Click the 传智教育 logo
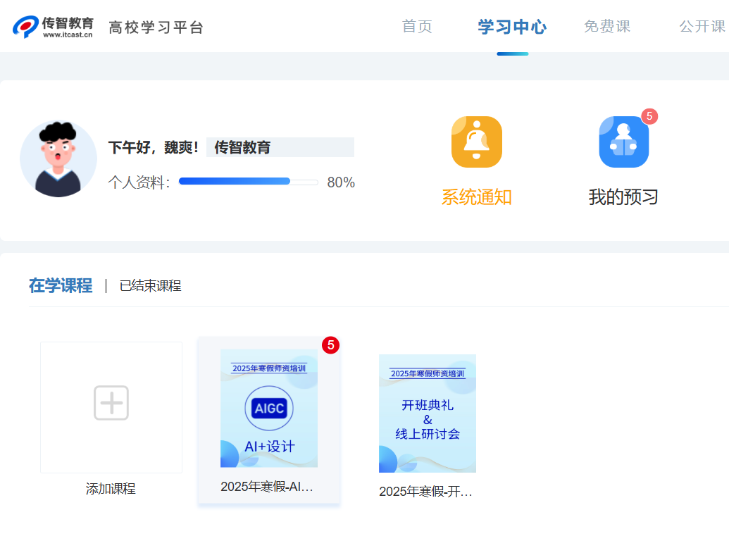 coord(53,26)
